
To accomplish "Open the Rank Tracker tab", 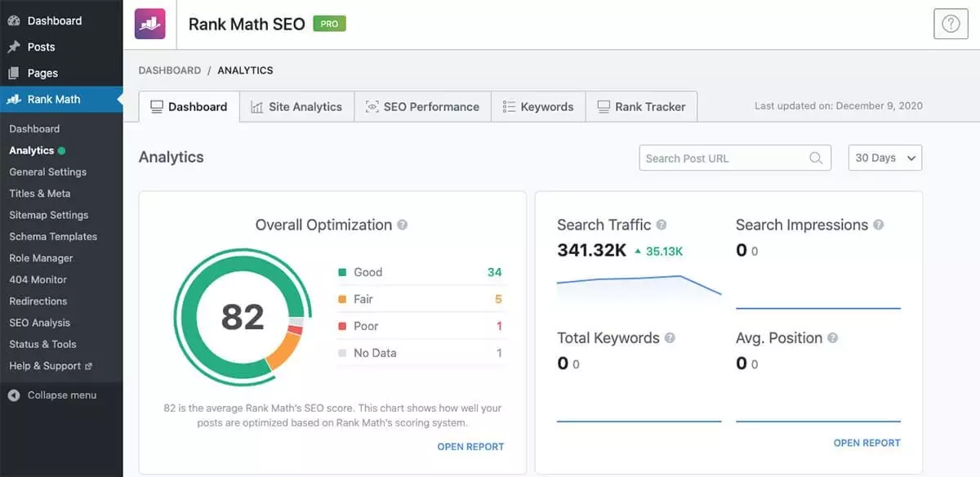I will click(641, 107).
